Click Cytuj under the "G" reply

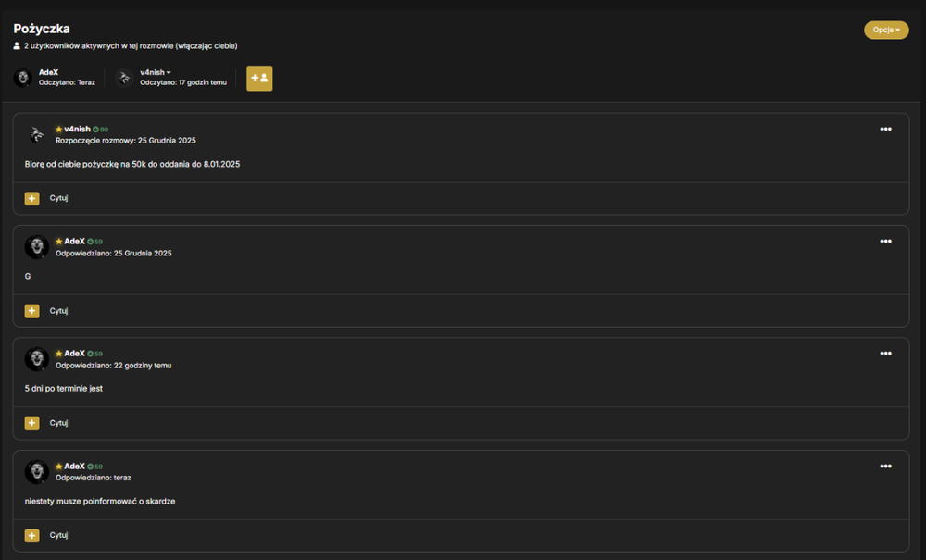(x=58, y=311)
